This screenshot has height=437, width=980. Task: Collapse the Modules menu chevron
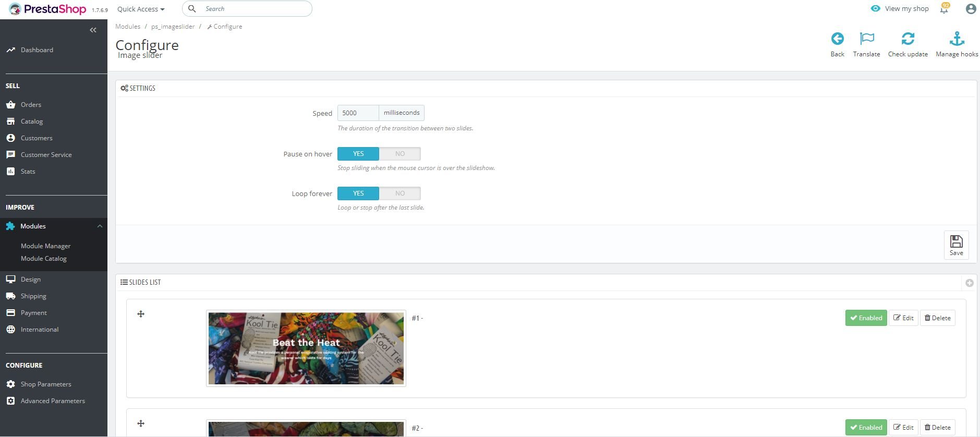pyautogui.click(x=100, y=226)
